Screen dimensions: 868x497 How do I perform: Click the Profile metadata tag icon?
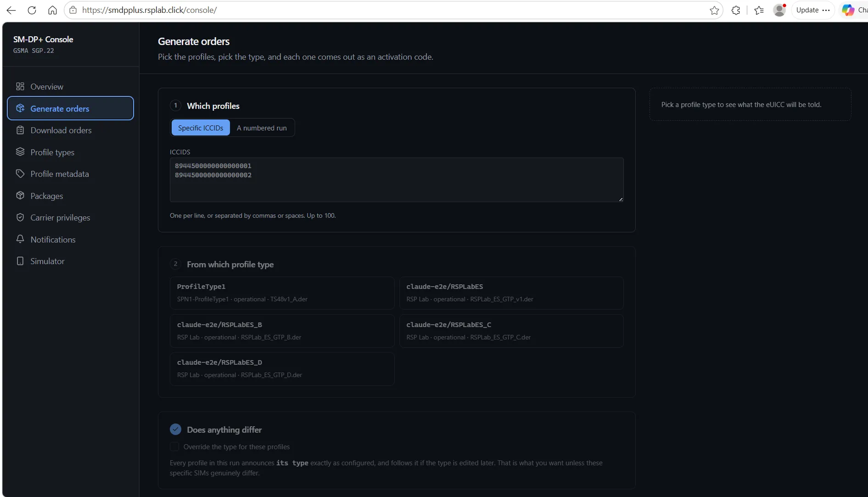(20, 174)
